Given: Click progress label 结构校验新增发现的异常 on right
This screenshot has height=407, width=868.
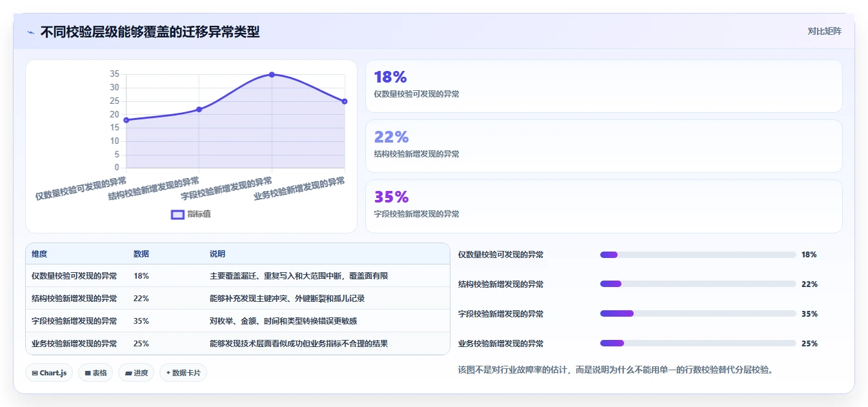Looking at the screenshot, I should click(x=501, y=284).
